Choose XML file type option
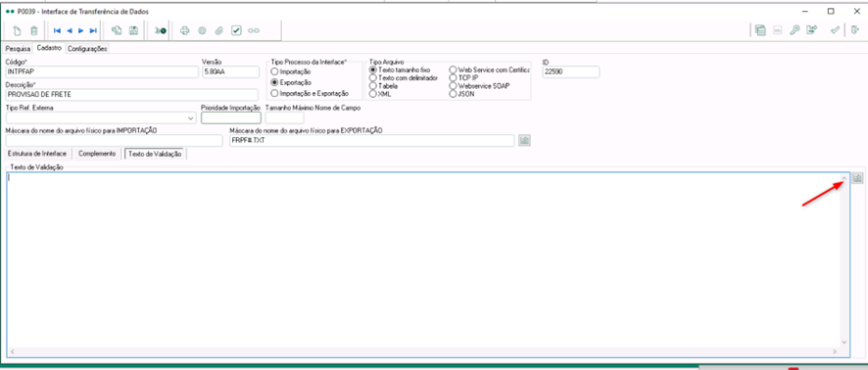Image resolution: width=868 pixels, height=370 pixels. [x=373, y=94]
